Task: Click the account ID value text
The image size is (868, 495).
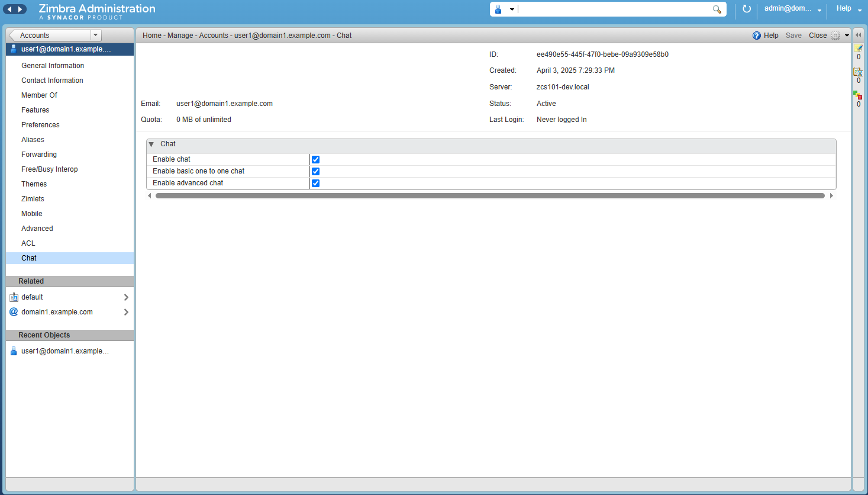Action: click(602, 54)
